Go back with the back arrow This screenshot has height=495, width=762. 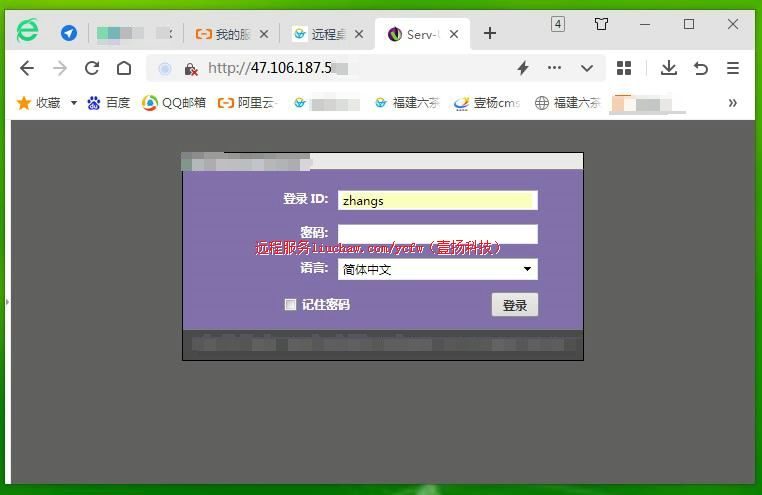tap(27, 68)
